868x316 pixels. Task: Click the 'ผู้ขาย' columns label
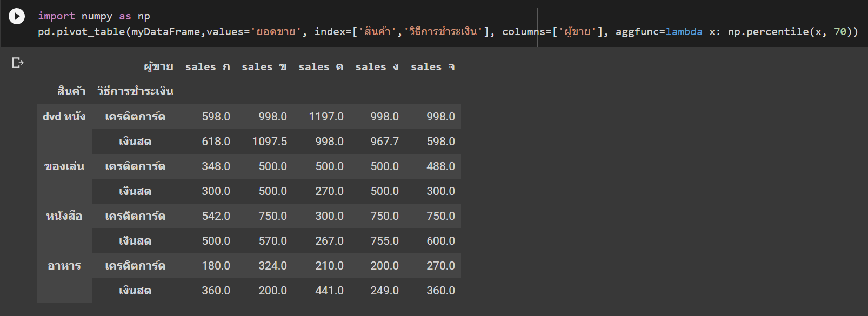[158, 67]
